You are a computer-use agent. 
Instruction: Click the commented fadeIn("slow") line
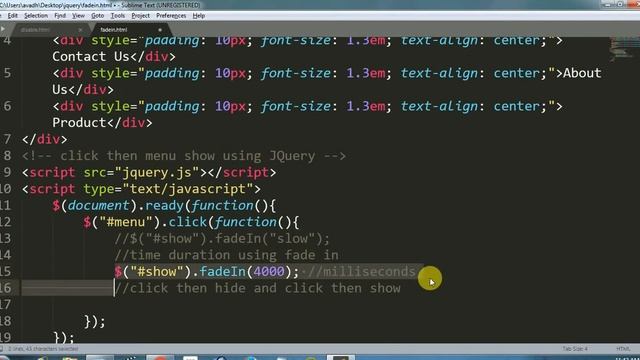click(222, 238)
